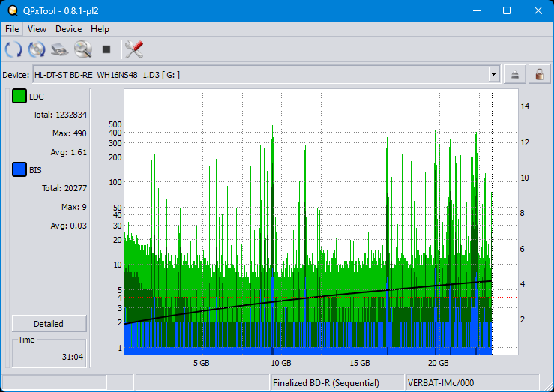The height and width of the screenshot is (392, 554).
Task: Click the update media info disc icon
Action: pyautogui.click(x=37, y=49)
